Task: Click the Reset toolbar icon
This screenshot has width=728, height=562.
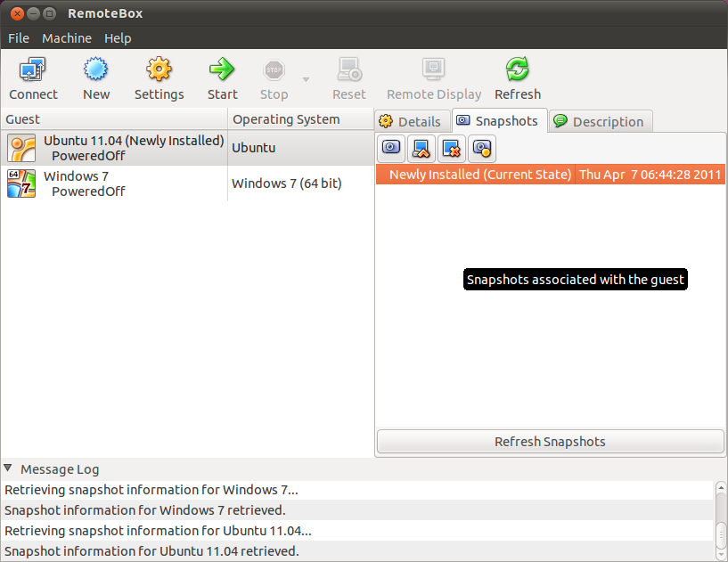Action: point(349,69)
